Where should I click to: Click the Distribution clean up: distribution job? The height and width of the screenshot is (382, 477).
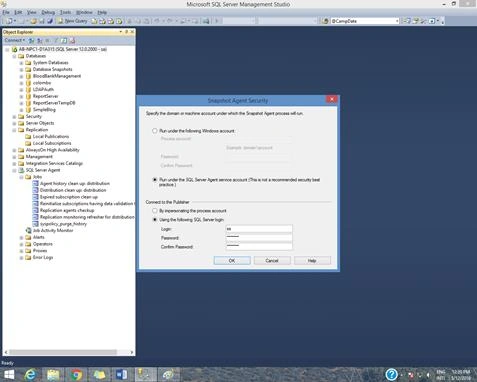click(x=73, y=190)
